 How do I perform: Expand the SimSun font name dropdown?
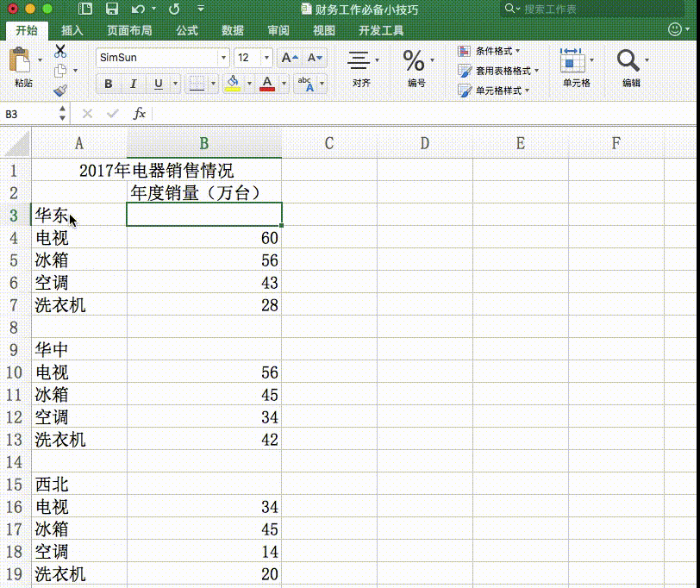click(223, 58)
